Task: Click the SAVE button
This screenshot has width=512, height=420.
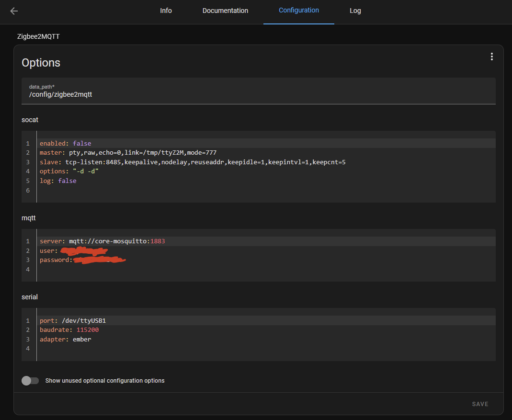Action: click(480, 404)
